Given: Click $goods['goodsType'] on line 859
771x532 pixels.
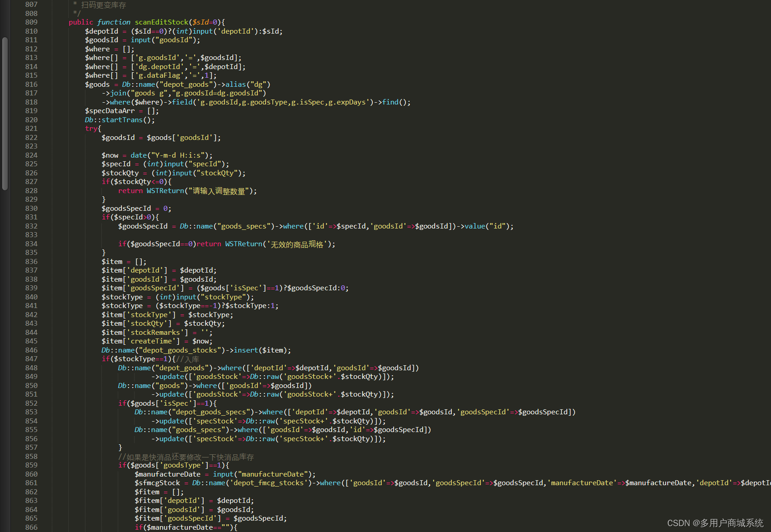Looking at the screenshot, I should point(169,465).
